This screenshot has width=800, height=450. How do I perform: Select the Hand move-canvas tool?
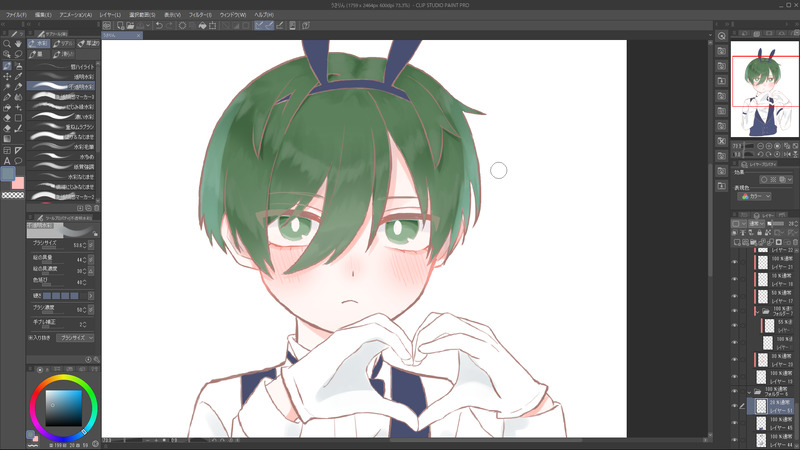(x=18, y=44)
